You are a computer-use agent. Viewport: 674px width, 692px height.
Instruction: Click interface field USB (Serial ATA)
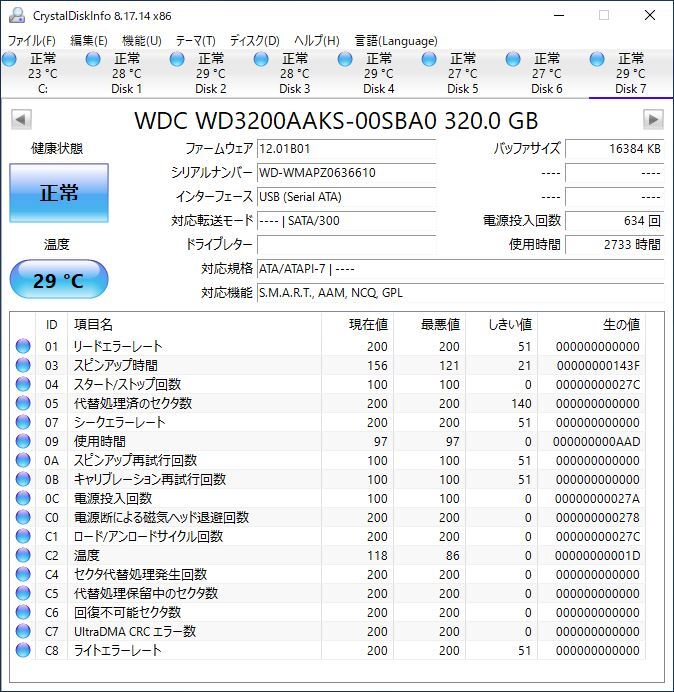[x=346, y=196]
